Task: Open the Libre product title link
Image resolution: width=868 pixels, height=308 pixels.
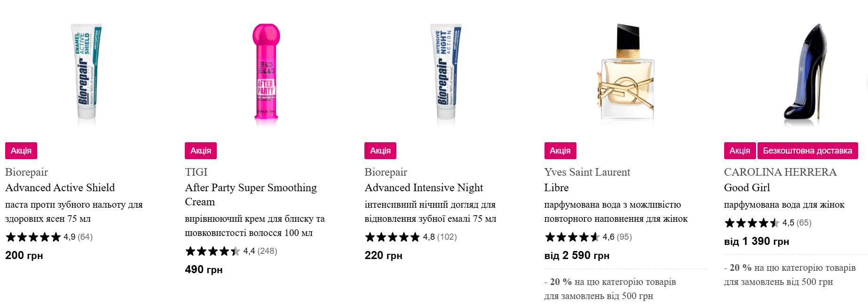Action: pyautogui.click(x=556, y=187)
